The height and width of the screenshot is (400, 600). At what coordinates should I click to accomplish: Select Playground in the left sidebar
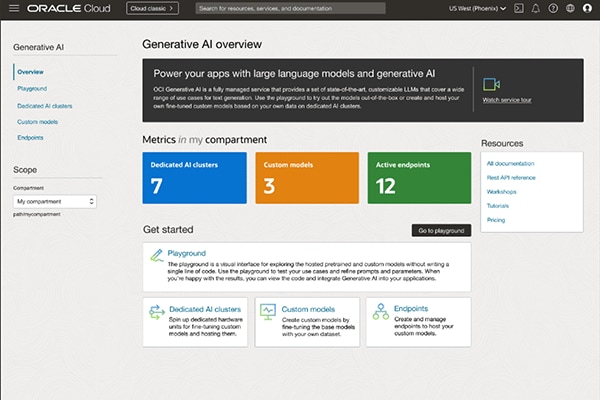coord(32,88)
